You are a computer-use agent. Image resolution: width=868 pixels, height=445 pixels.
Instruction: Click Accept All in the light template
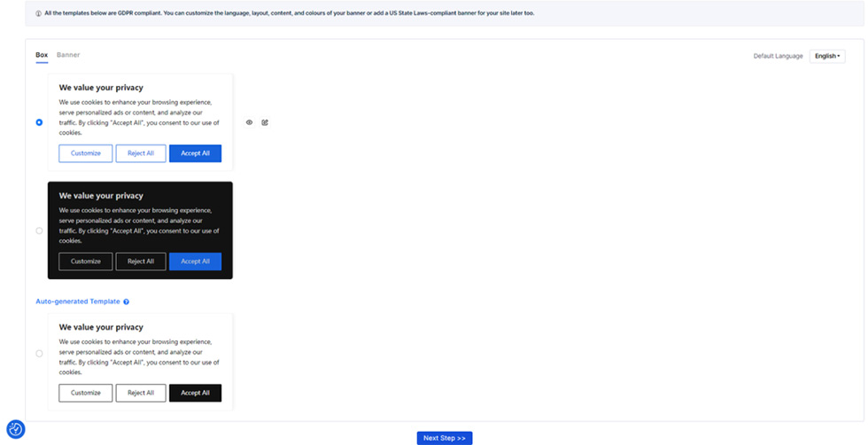click(x=195, y=153)
